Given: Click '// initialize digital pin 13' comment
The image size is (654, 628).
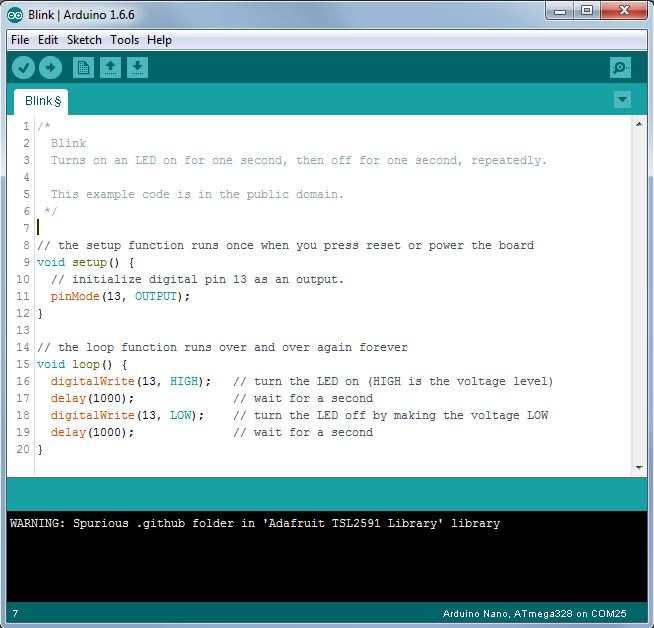Looking at the screenshot, I should (x=198, y=279).
